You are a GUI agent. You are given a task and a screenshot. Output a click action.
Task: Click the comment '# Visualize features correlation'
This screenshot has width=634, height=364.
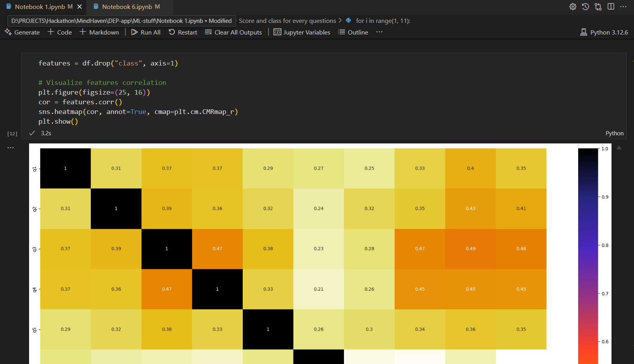coord(102,83)
